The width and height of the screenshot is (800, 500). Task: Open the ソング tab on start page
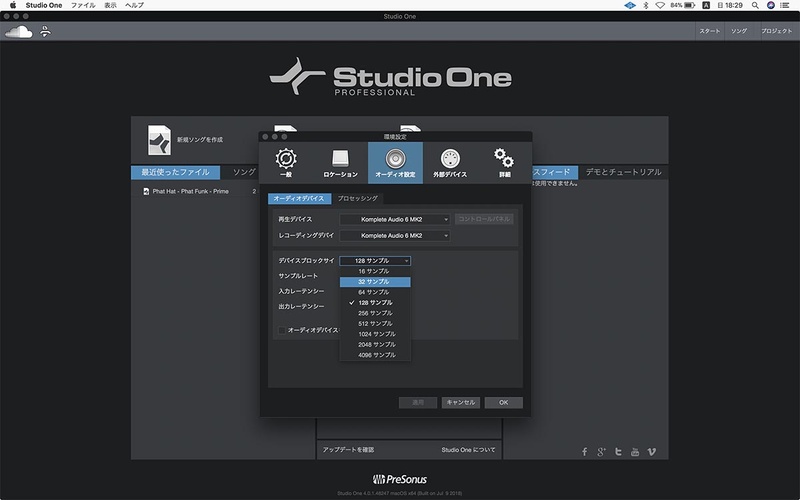(244, 172)
